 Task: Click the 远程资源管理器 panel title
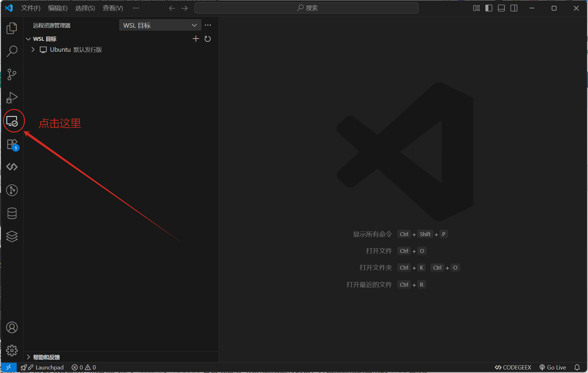pos(52,25)
